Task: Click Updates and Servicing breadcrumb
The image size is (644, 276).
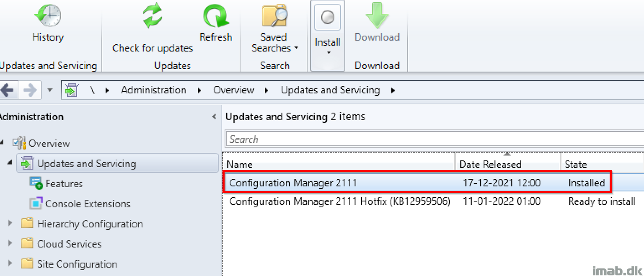Action: pos(330,90)
